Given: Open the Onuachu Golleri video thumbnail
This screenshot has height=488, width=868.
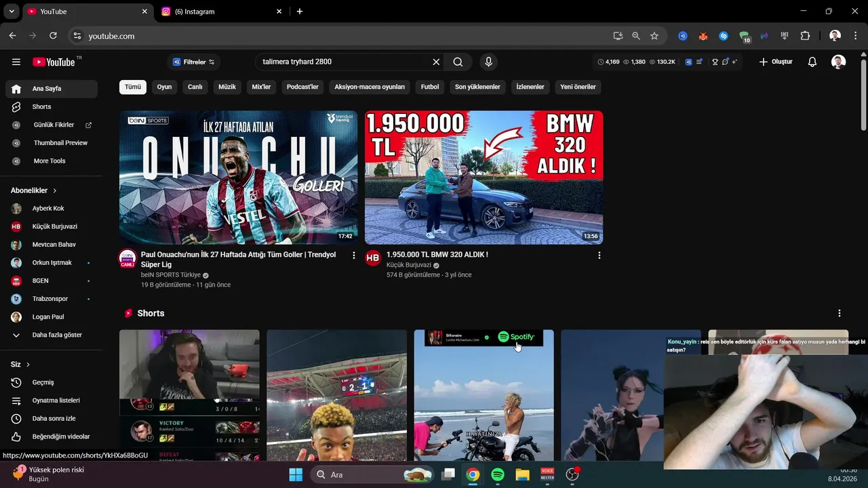Looking at the screenshot, I should [238, 178].
